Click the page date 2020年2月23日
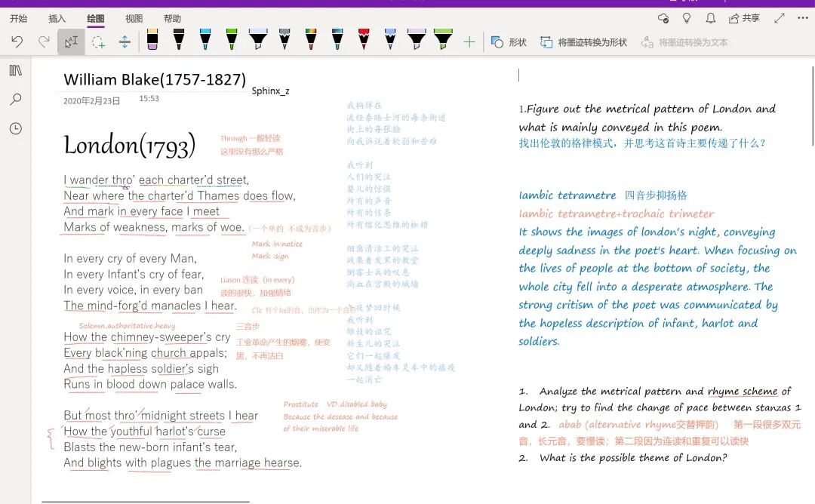 (x=92, y=101)
